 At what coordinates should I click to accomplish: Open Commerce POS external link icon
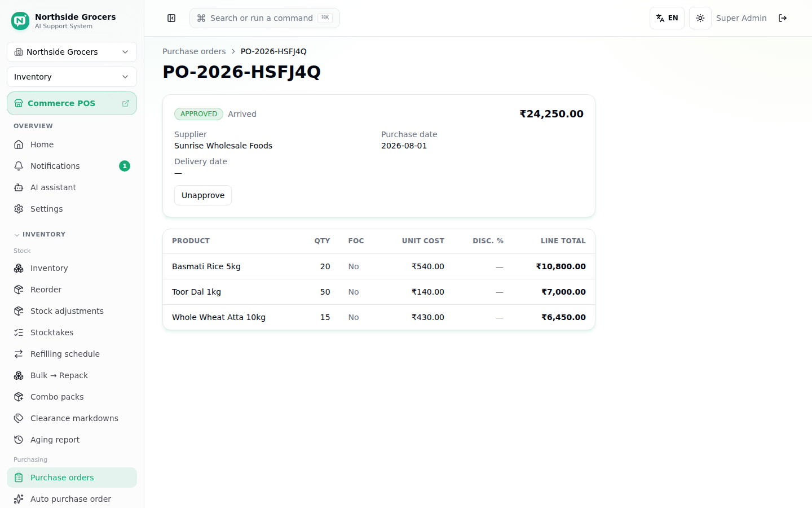click(126, 103)
